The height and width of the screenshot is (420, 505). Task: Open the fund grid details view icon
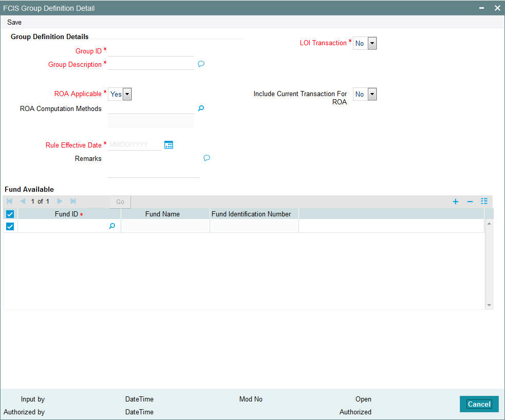click(484, 201)
